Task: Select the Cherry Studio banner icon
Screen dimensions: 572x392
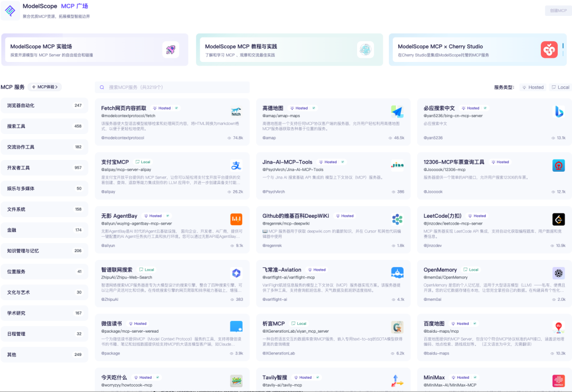Action: pos(549,50)
